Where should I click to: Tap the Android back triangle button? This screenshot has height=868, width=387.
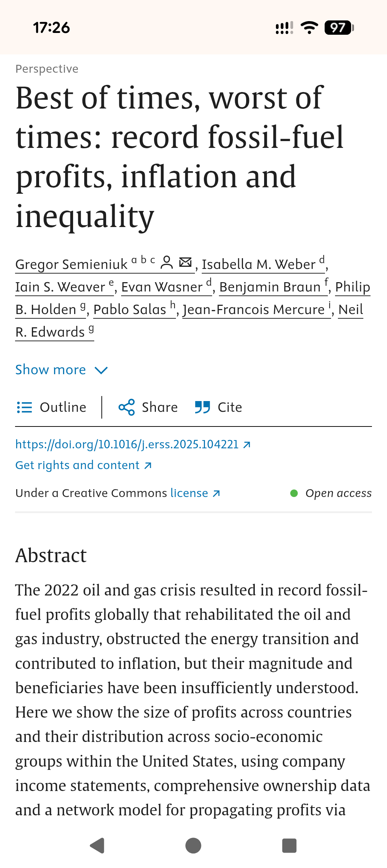click(97, 846)
